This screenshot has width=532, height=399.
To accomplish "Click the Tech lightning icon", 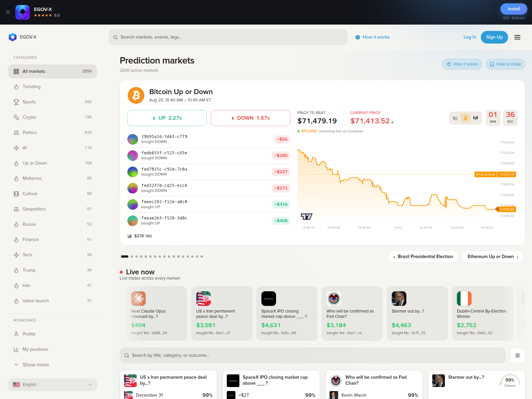I will coord(16,255).
